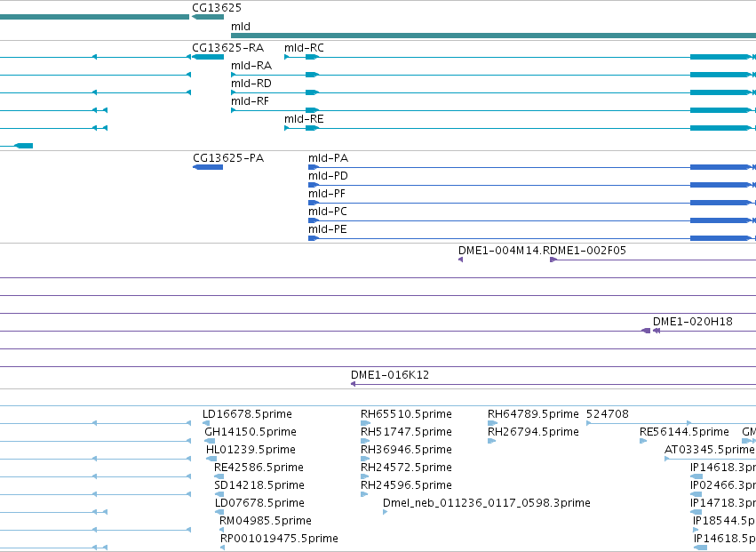
Task: Click the DME1-020H18 label
Action: 692,322
